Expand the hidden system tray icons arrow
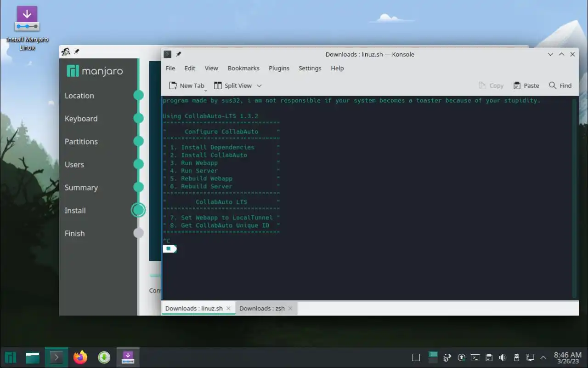 tap(543, 357)
